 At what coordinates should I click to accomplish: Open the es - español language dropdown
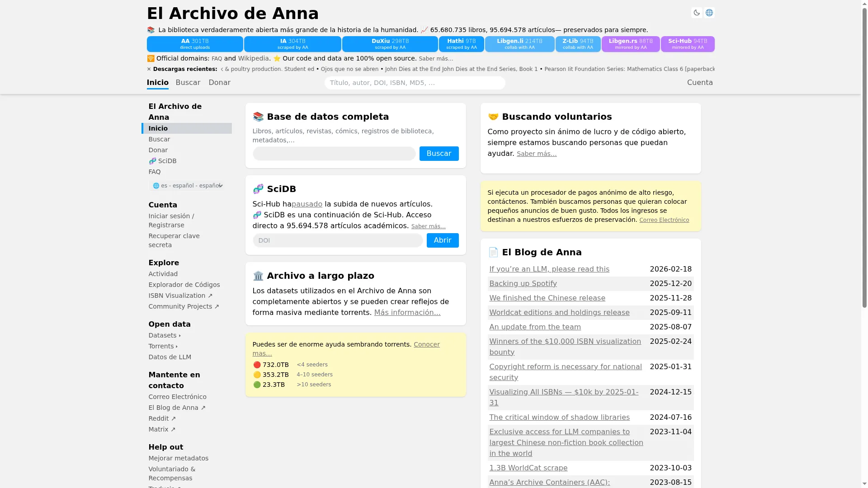187,186
